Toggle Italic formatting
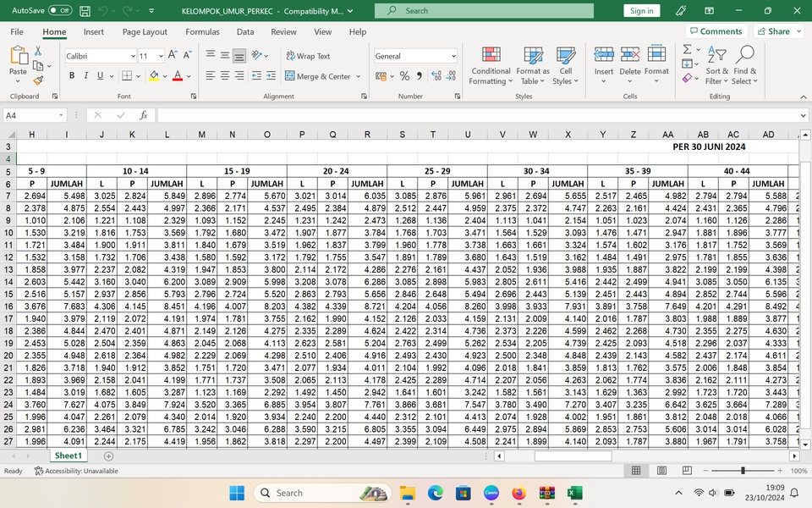This screenshot has height=508, width=812. pyautogui.click(x=85, y=75)
